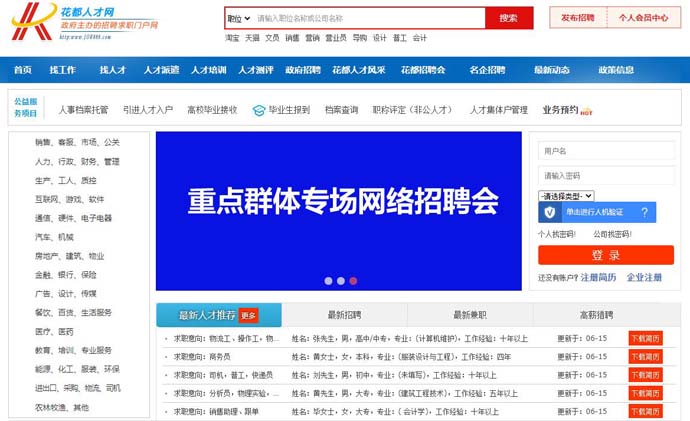Open 个人会员中心
This screenshot has width=690, height=421.
(x=643, y=18)
